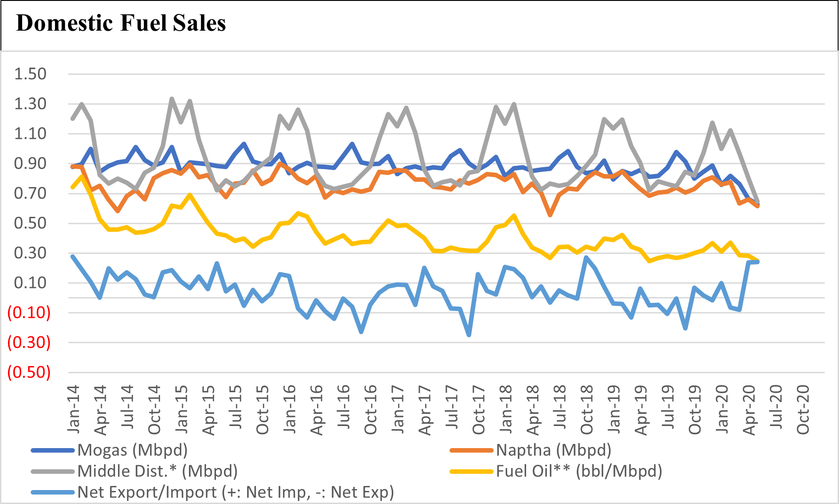Click the 0.90 y-axis value label

coord(30,164)
